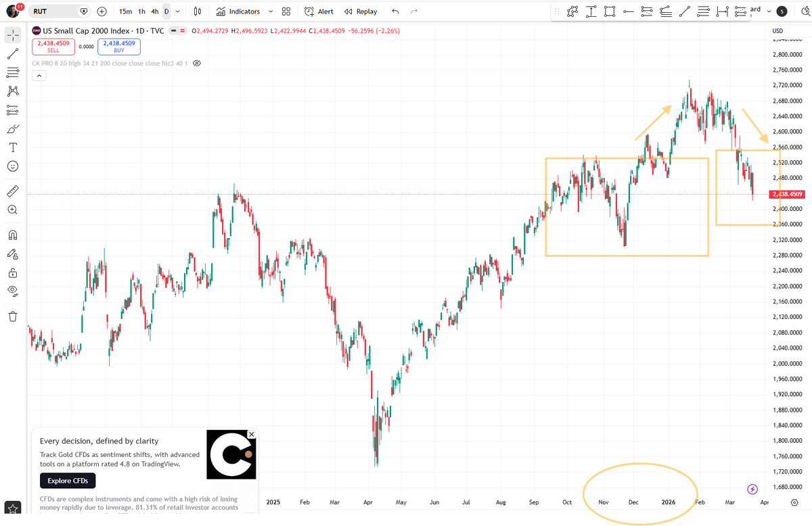Close the CFD advertisement banner
This screenshot has height=526, width=812.
coord(252,434)
